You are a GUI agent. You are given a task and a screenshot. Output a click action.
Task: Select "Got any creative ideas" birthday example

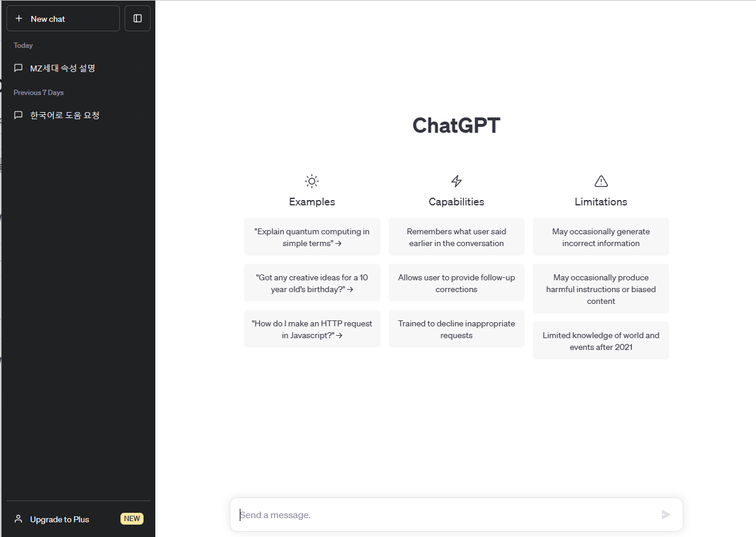(312, 283)
